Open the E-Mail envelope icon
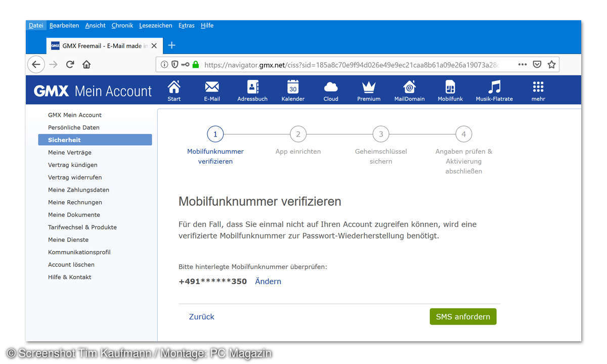This screenshot has height=364, width=607. (212, 87)
